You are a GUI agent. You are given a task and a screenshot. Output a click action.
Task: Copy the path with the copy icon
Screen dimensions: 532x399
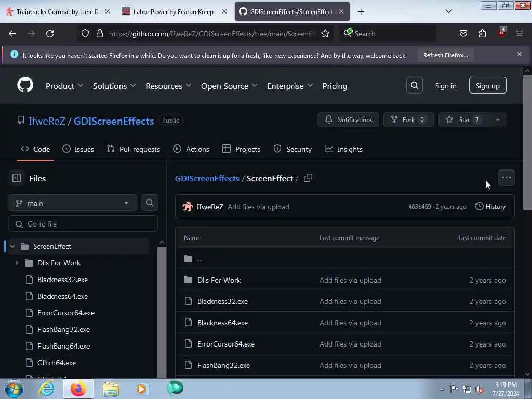(308, 178)
